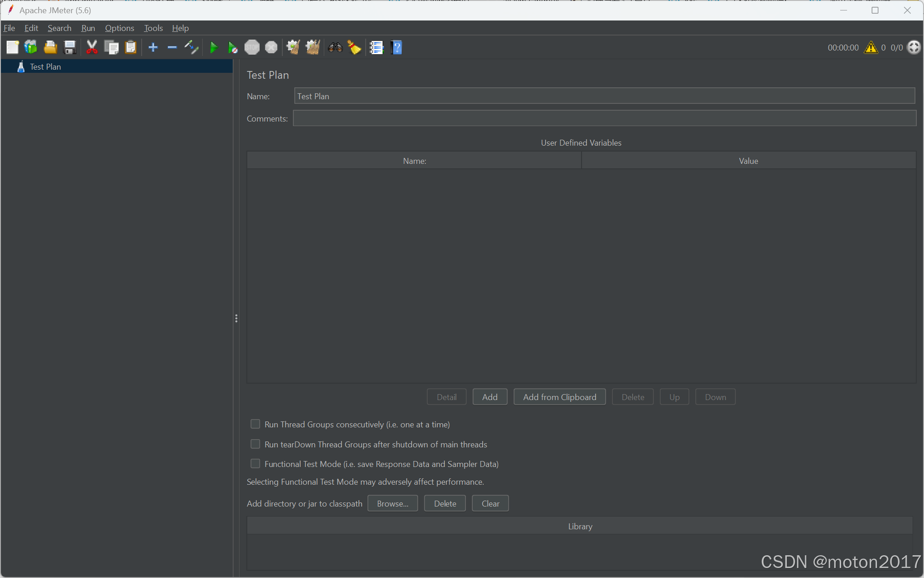Click Delete button beside Browse
This screenshot has width=924, height=578.
tap(445, 503)
